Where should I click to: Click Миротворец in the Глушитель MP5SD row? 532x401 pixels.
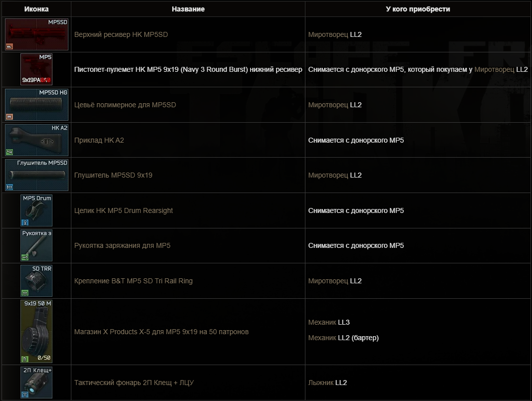pyautogui.click(x=328, y=175)
